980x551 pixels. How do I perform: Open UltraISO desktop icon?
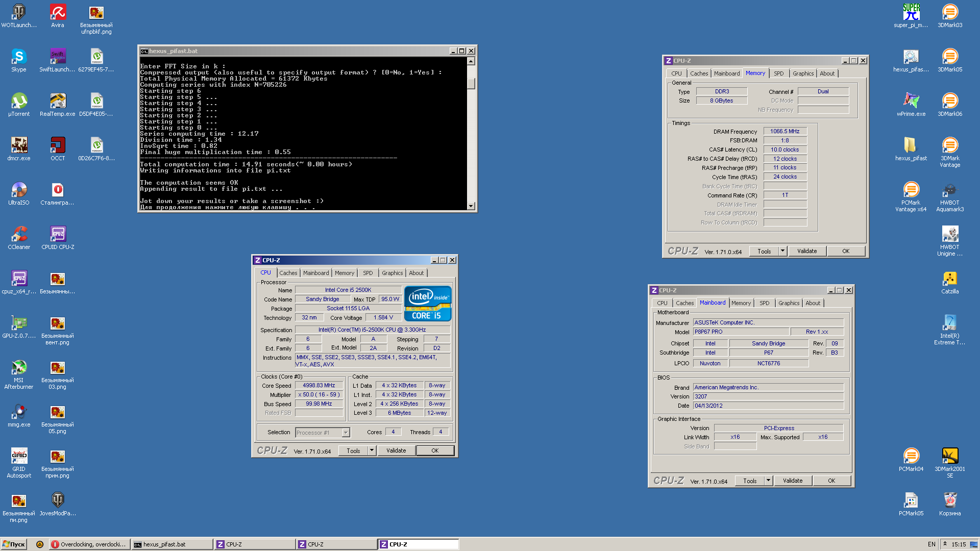(19, 193)
